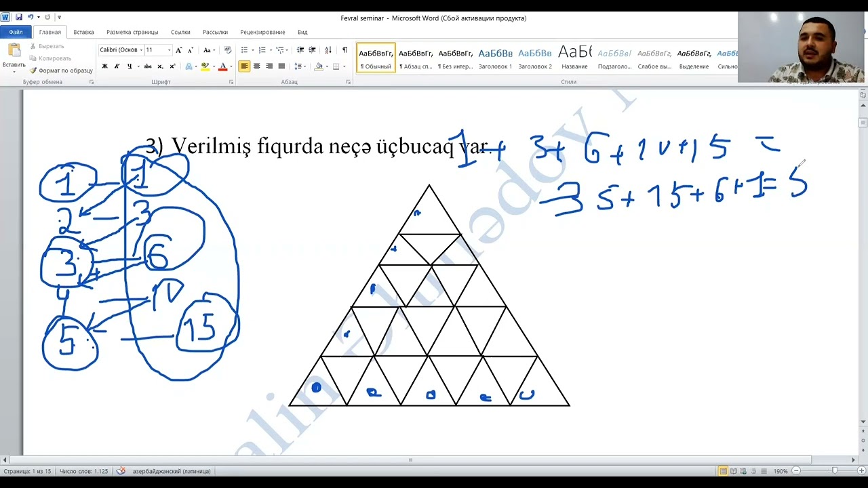Click the Cut (Вырезать) command
Image resolution: width=868 pixels, height=488 pixels.
47,46
